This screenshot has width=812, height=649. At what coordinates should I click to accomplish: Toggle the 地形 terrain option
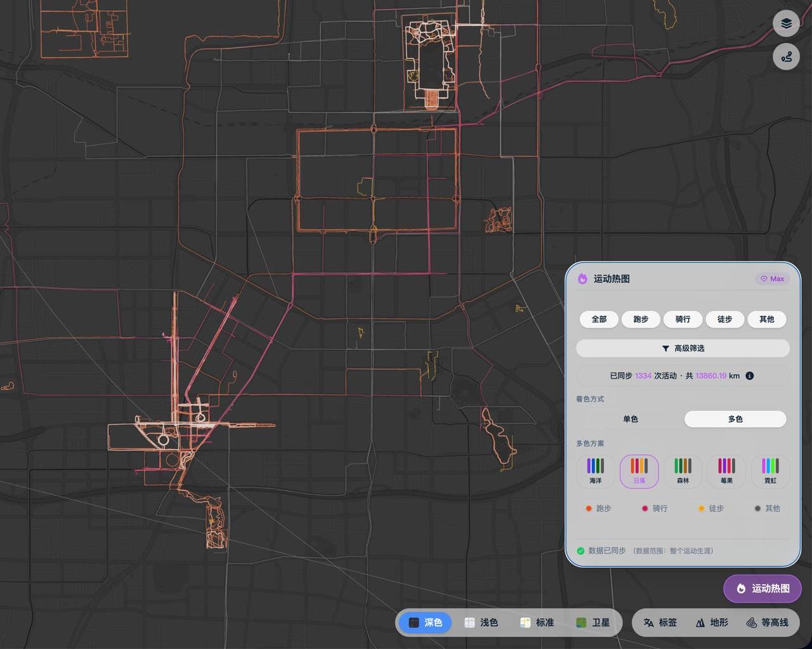point(712,622)
